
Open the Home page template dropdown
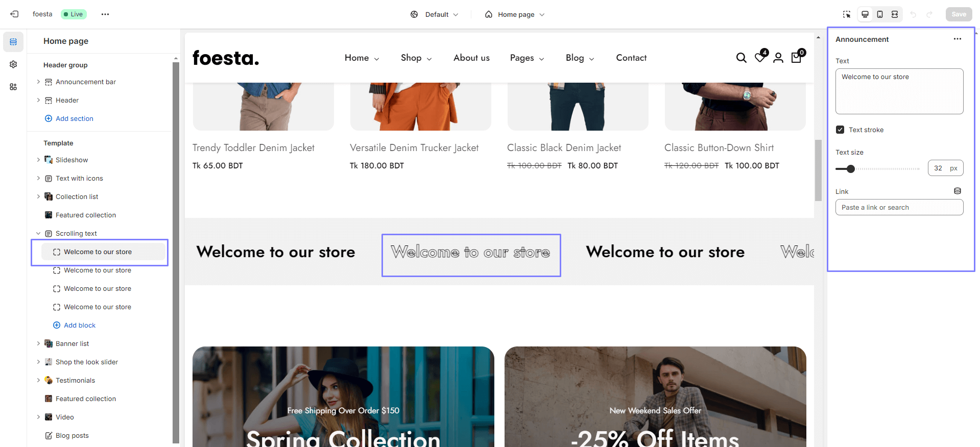click(x=515, y=14)
